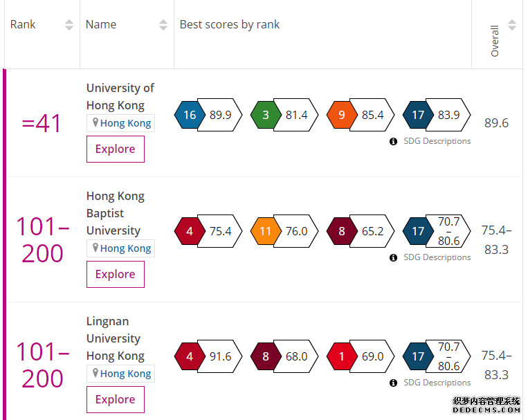The image size is (528, 420).
Task: Click the SDG 17 hexagon in University of Hong Kong row
Action: click(x=418, y=115)
